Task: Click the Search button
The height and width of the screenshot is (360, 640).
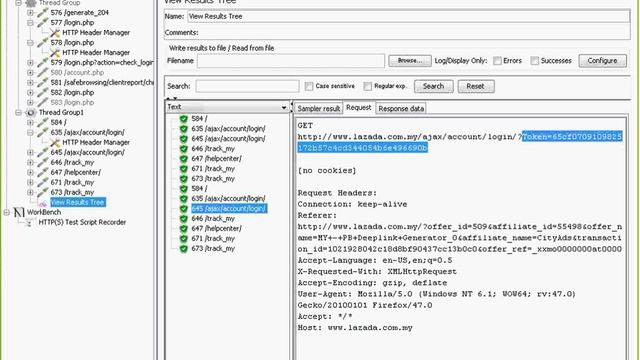Action: [x=433, y=86]
